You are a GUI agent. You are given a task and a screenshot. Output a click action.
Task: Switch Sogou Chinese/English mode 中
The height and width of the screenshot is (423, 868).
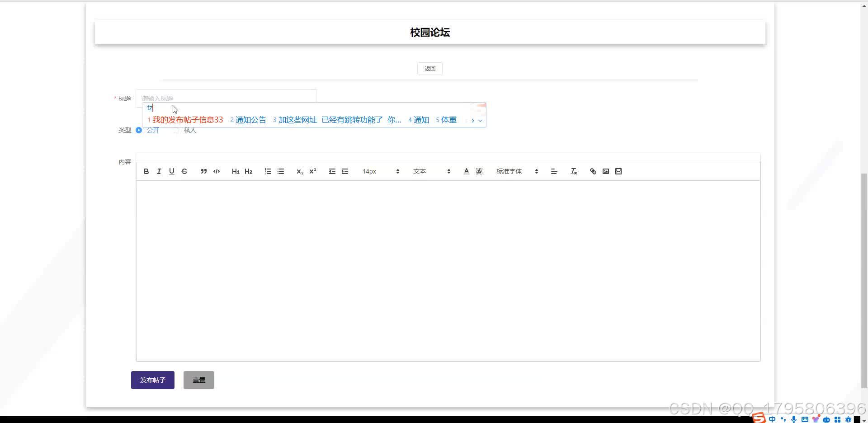(772, 419)
